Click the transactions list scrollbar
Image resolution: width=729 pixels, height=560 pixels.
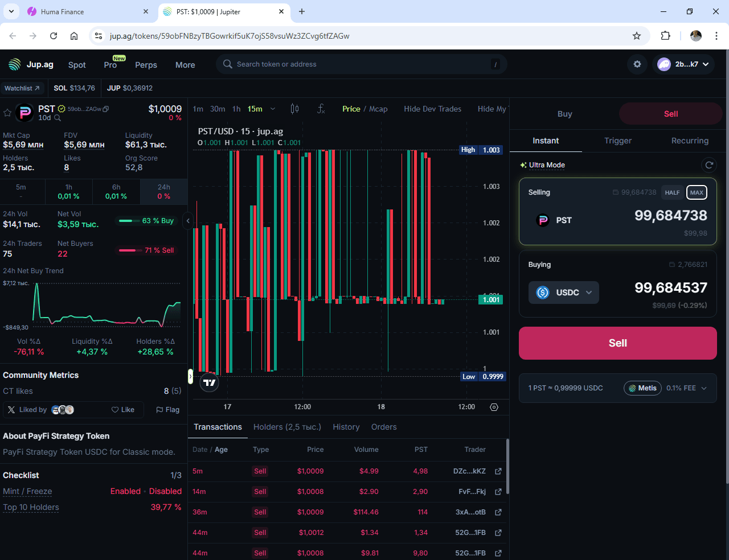tap(507, 467)
